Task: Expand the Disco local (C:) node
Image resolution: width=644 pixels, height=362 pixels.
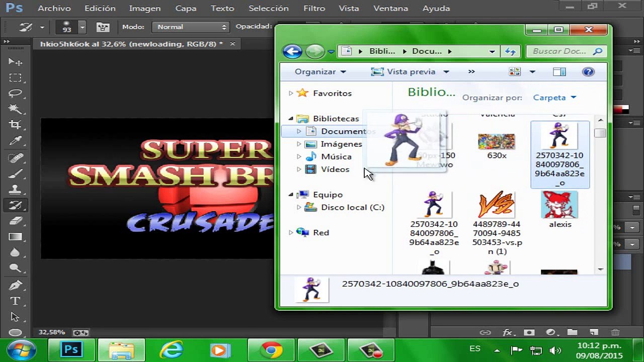Action: click(299, 207)
